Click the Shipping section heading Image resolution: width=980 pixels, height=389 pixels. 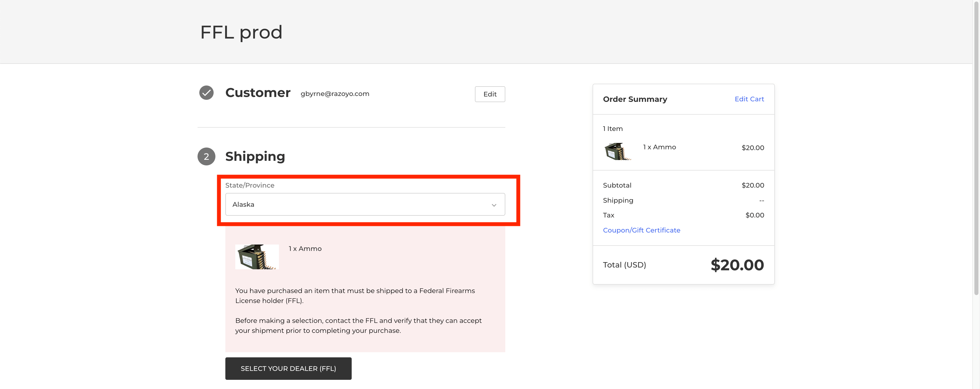click(x=255, y=156)
